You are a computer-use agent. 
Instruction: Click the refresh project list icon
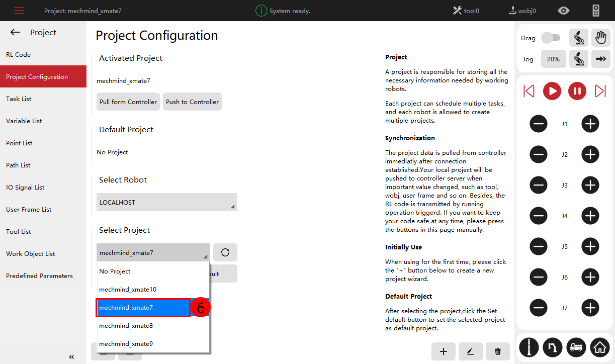pyautogui.click(x=225, y=252)
